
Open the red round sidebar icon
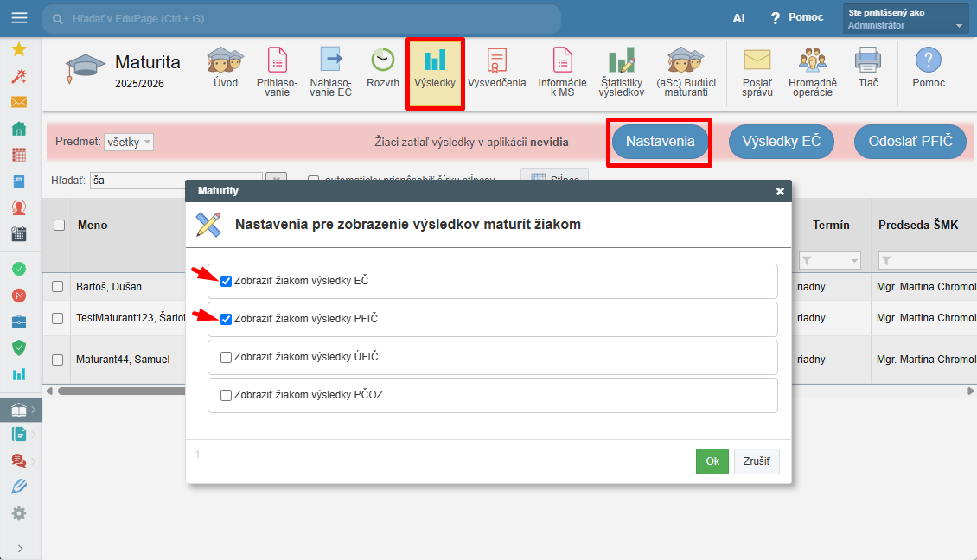click(19, 296)
